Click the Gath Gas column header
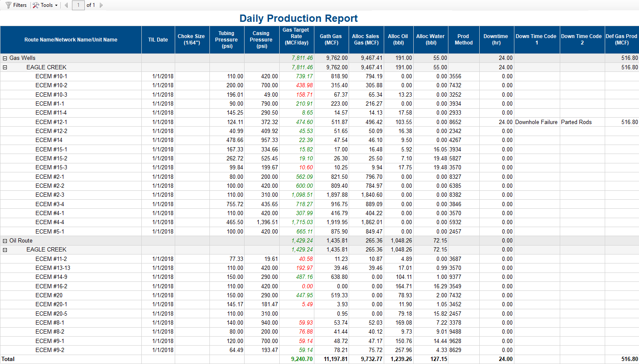The height and width of the screenshot is (364, 639). pos(331,40)
